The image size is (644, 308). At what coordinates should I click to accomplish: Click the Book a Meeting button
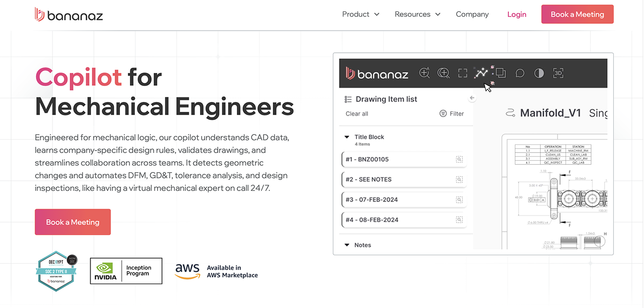click(577, 14)
